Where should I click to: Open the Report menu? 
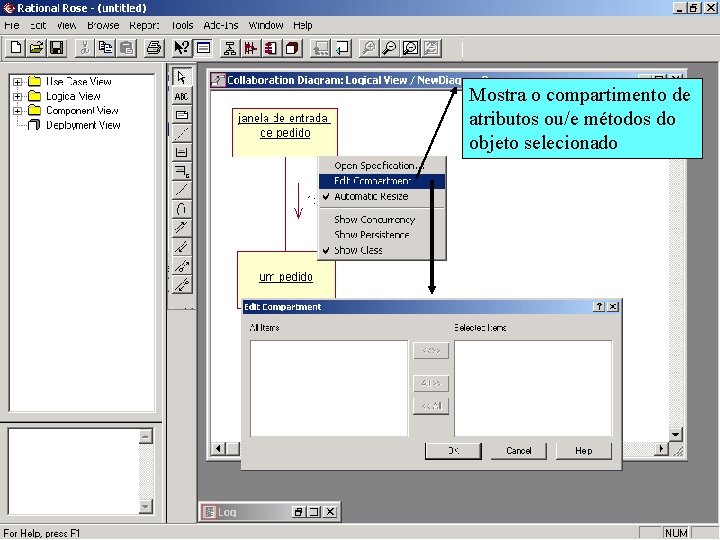tap(144, 25)
